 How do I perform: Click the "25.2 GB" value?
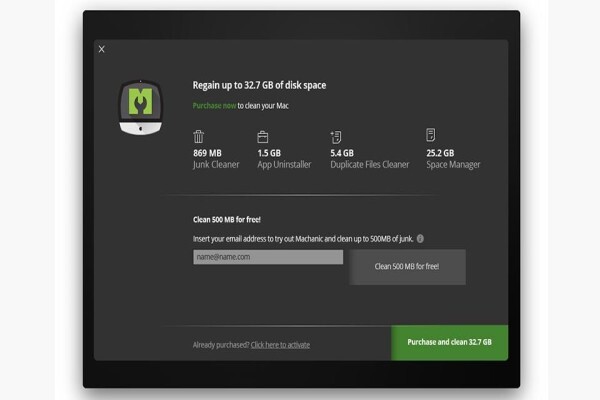440,153
